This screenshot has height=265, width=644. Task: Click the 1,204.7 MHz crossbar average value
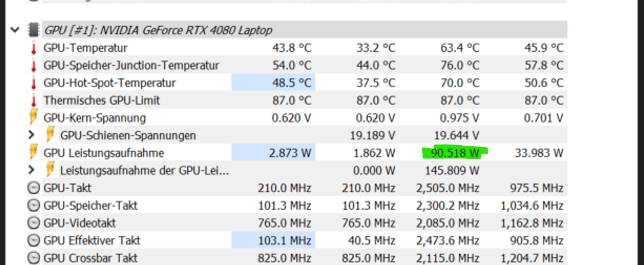click(x=532, y=258)
